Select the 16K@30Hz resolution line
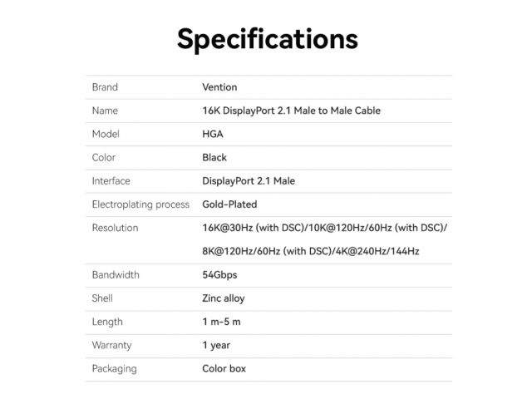 tap(325, 228)
